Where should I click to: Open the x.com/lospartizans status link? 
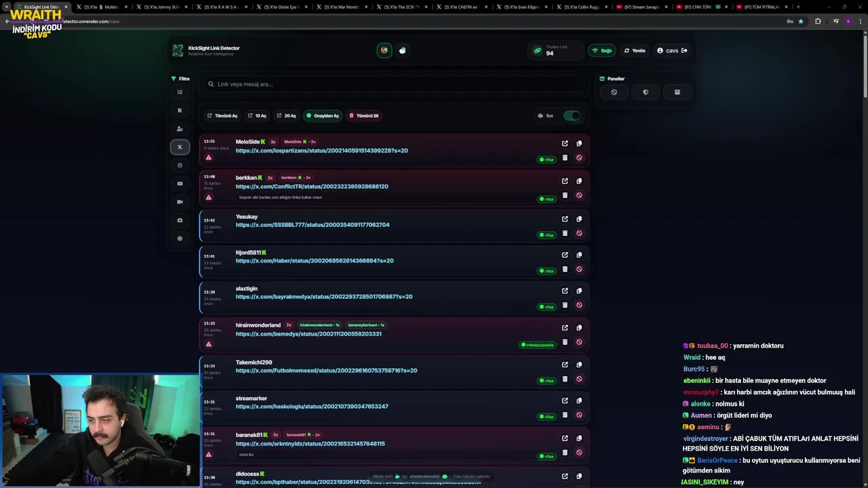point(321,150)
